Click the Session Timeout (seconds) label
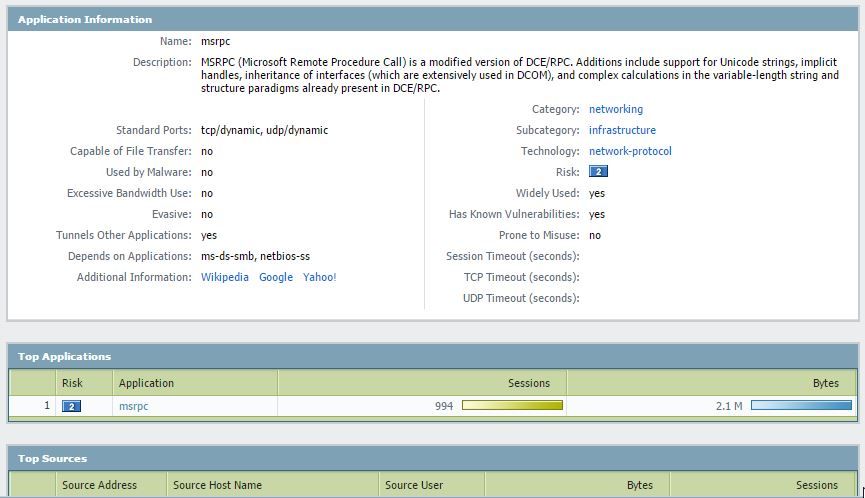 coord(512,256)
